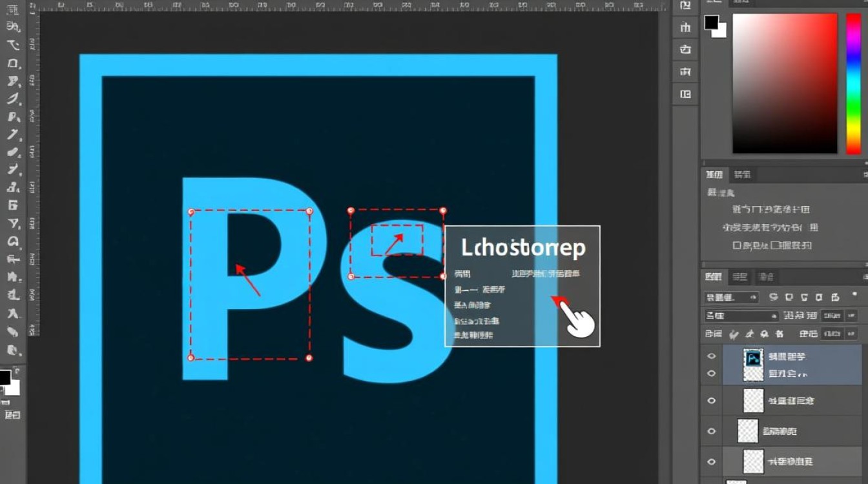This screenshot has height=484, width=868.
Task: Select the active first tab in Layers panel
Action: [714, 277]
